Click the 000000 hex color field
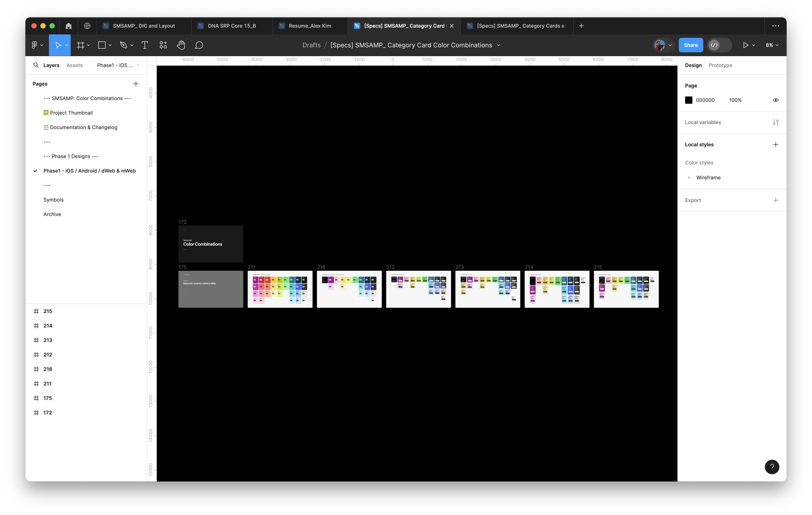This screenshot has width=812, height=515. click(x=705, y=100)
